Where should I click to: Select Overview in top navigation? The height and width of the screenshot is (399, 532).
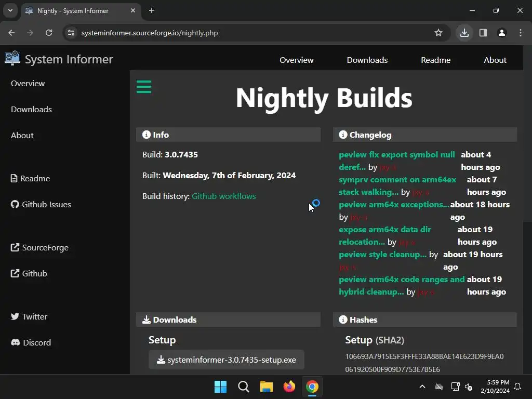click(297, 60)
